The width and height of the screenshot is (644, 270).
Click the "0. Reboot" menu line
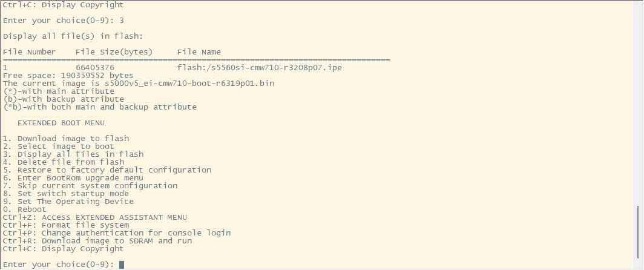(24, 209)
